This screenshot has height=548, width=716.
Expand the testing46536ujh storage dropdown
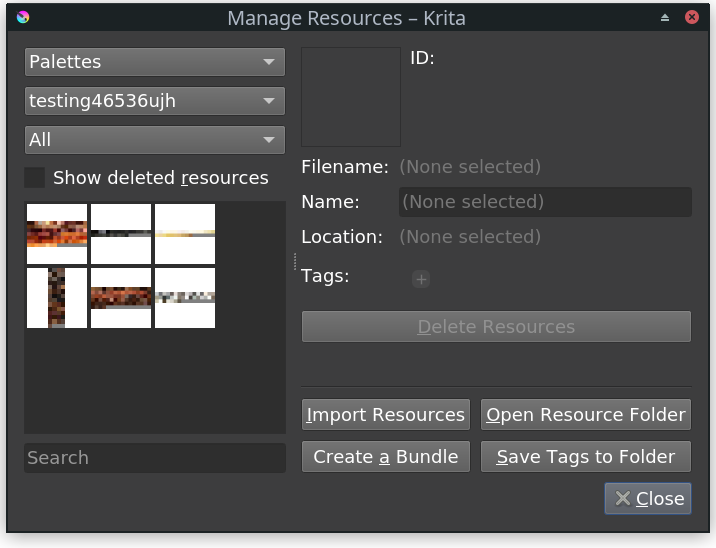pyautogui.click(x=154, y=101)
